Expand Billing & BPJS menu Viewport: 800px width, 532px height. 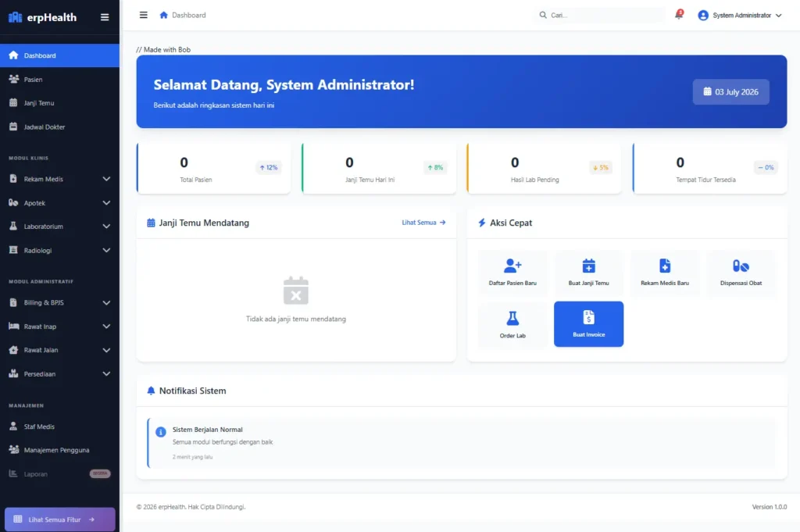pyautogui.click(x=59, y=302)
